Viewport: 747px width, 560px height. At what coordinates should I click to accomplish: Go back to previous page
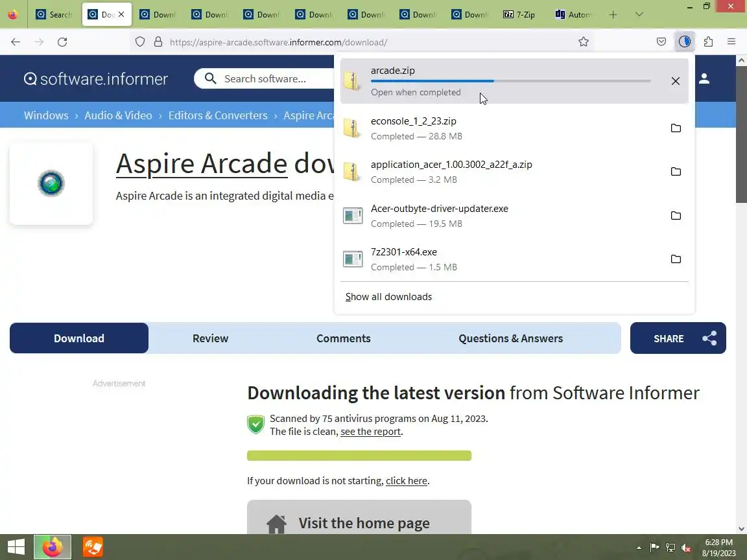point(16,42)
